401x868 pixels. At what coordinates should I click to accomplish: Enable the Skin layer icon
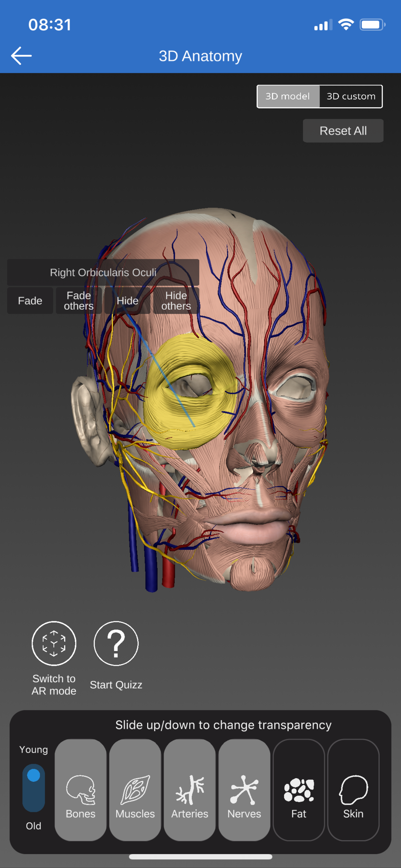[353, 790]
